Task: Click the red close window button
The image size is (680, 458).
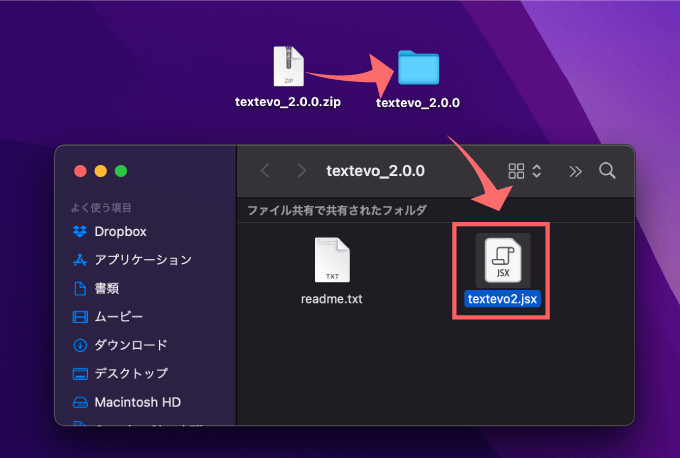Action: click(80, 171)
